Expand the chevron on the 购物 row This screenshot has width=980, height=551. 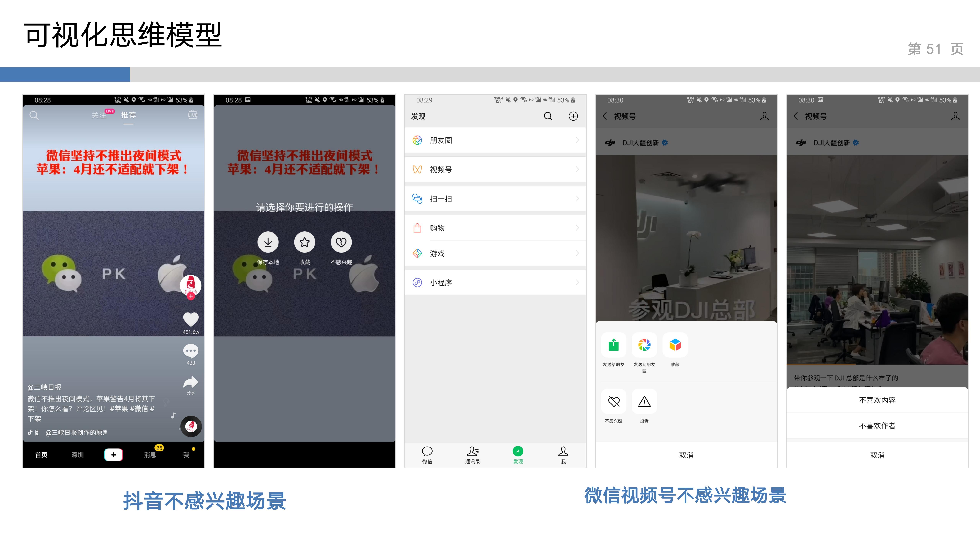[577, 228]
